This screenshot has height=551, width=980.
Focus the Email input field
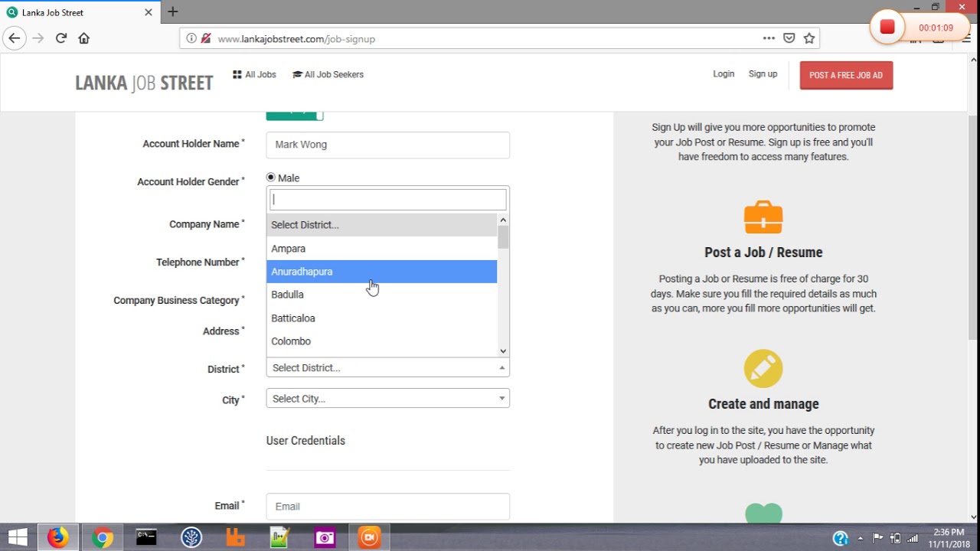tap(387, 507)
